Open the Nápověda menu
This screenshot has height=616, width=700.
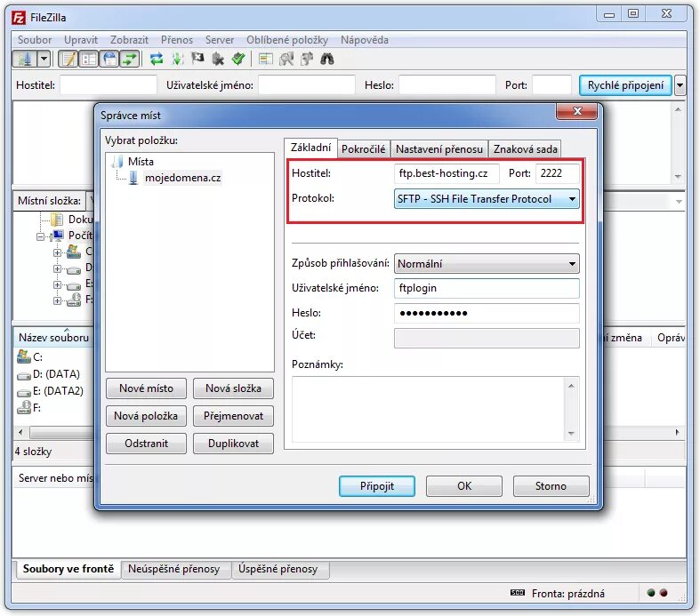[365, 40]
